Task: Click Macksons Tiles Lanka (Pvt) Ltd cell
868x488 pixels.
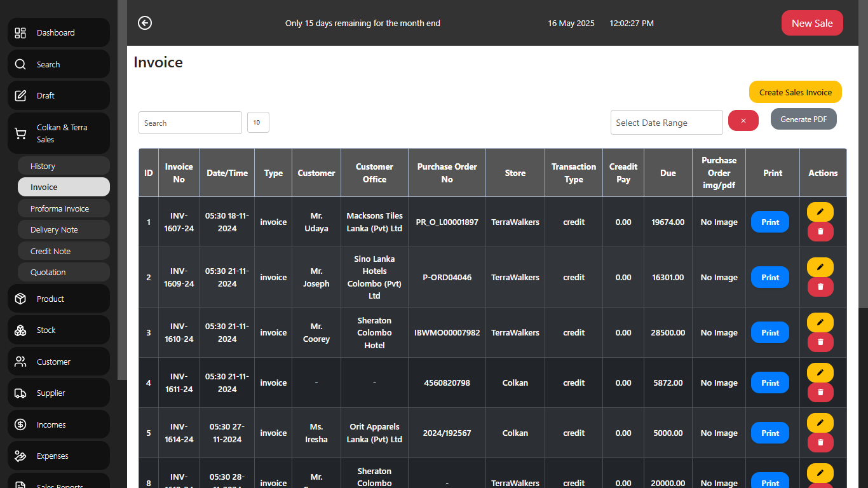Action: click(x=375, y=222)
